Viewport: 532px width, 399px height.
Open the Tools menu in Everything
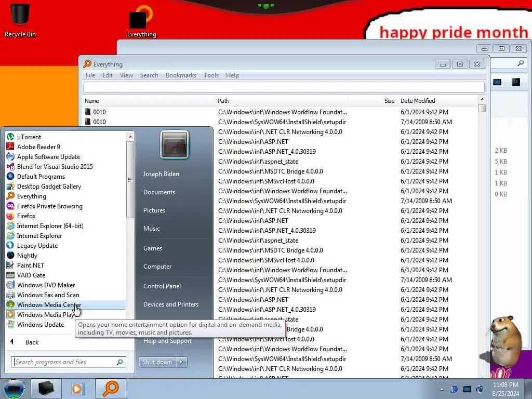click(x=211, y=75)
